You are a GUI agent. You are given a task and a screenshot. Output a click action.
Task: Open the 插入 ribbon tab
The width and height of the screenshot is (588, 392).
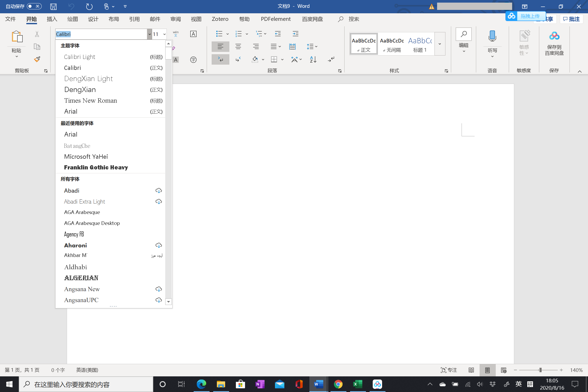click(52, 19)
